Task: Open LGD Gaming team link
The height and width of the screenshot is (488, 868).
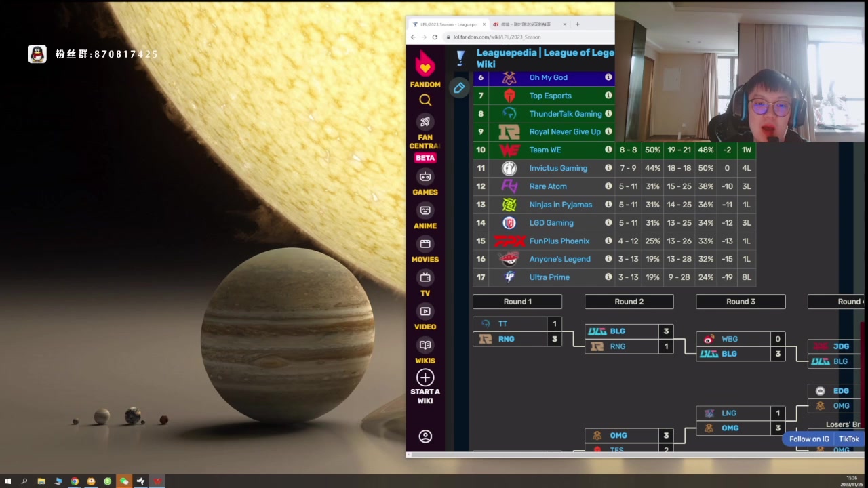Action: (551, 222)
